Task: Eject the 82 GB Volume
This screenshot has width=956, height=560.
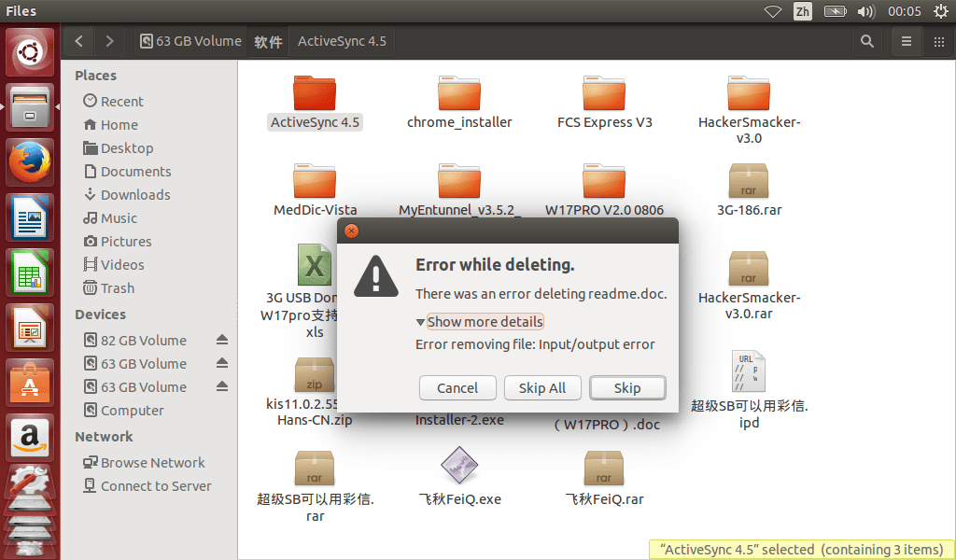Action: pyautogui.click(x=222, y=340)
